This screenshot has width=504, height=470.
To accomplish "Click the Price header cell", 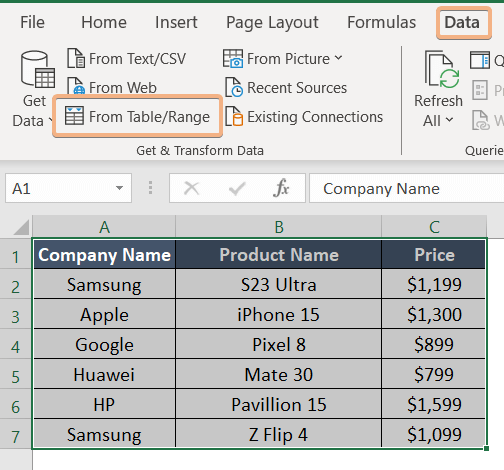I will pos(434,255).
